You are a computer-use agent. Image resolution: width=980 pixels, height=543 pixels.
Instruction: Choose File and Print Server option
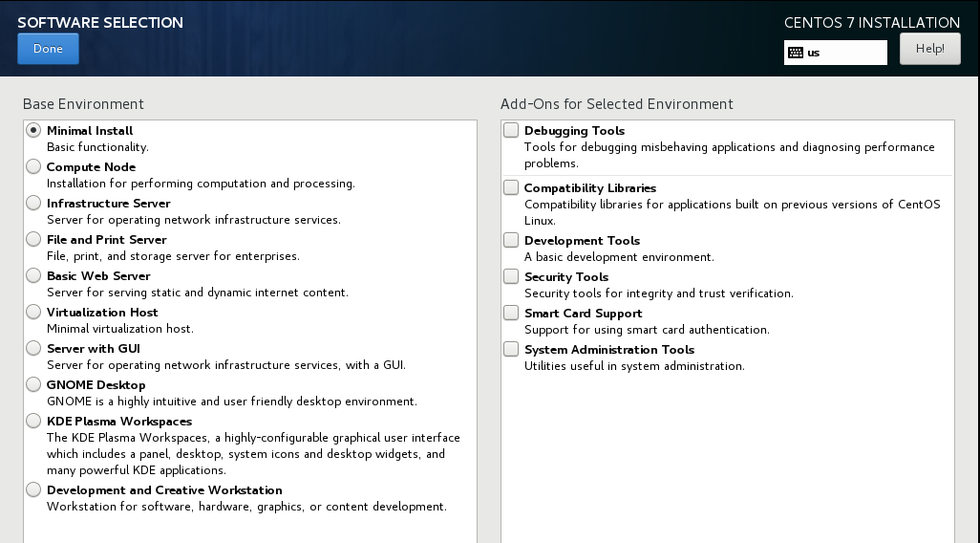tap(33, 239)
